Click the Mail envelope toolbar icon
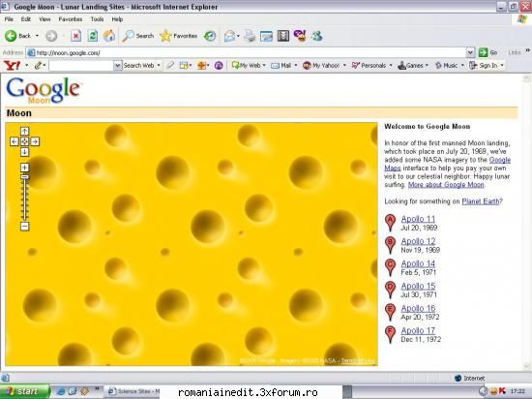The height and width of the screenshot is (399, 532). 229,36
